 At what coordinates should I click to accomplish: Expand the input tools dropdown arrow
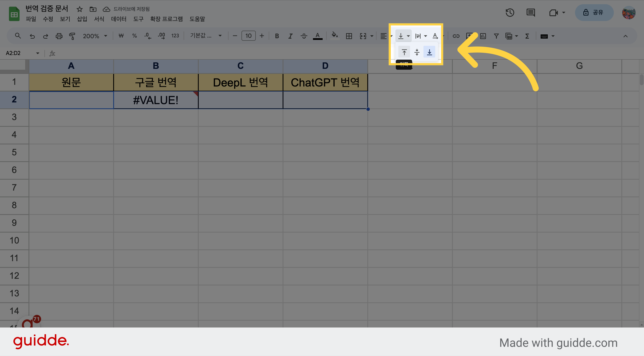[553, 36]
